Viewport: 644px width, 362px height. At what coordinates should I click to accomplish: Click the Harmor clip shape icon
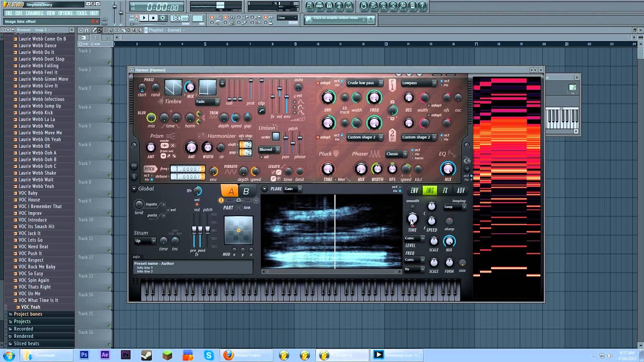[x=261, y=110]
